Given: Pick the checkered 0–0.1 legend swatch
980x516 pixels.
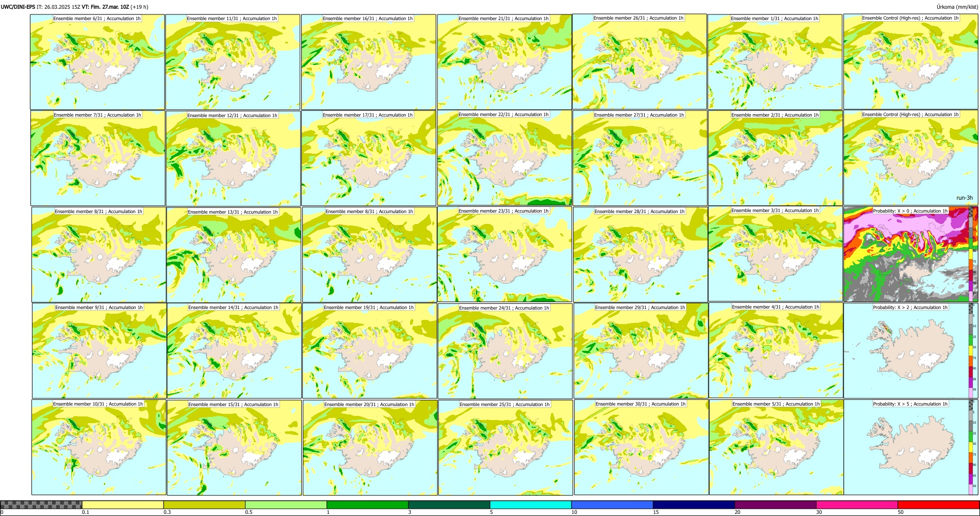Looking at the screenshot, I should pyautogui.click(x=41, y=505).
